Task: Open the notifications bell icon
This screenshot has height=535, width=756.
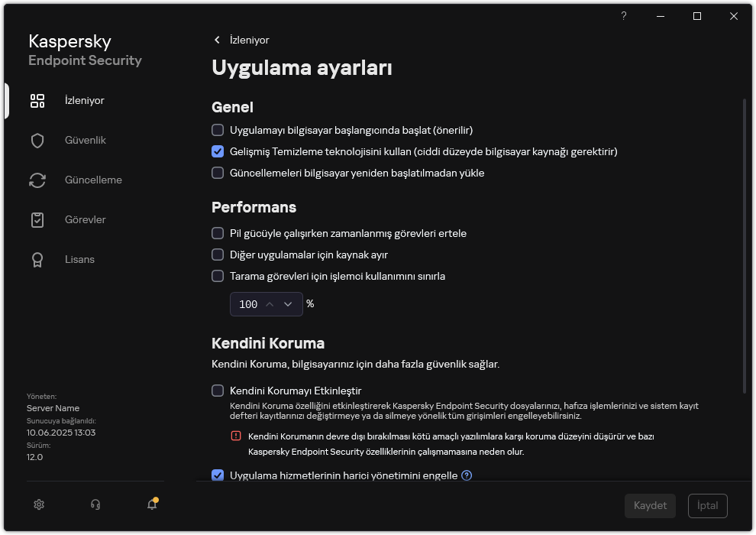Action: point(151,504)
